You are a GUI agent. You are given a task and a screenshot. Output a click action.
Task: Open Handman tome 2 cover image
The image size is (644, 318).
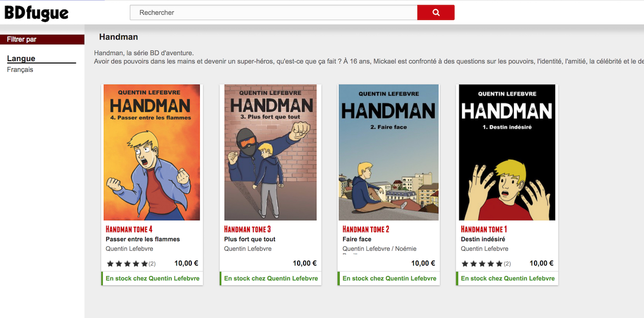pos(389,153)
